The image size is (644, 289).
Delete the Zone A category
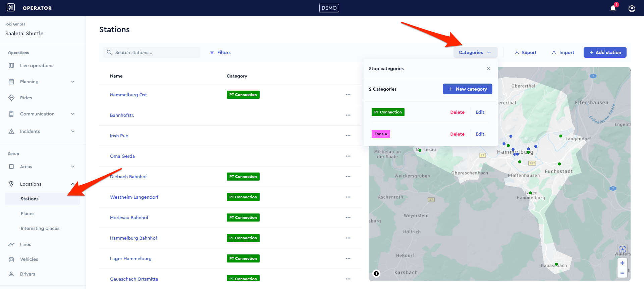pos(457,134)
